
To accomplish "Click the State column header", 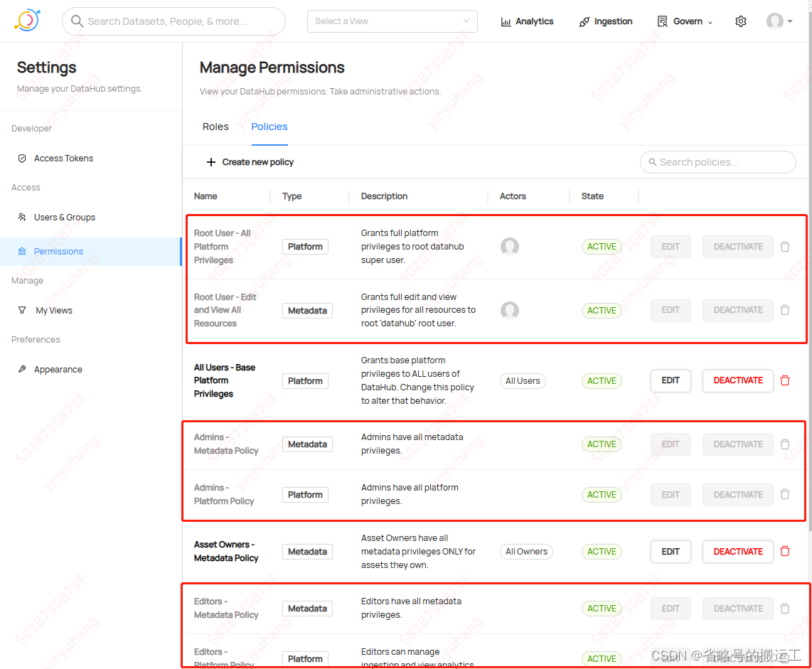I will pyautogui.click(x=592, y=196).
